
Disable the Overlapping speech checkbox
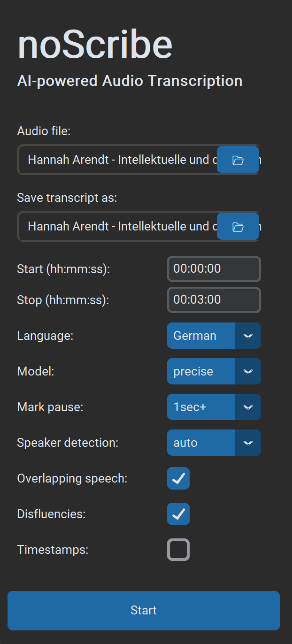tap(178, 478)
